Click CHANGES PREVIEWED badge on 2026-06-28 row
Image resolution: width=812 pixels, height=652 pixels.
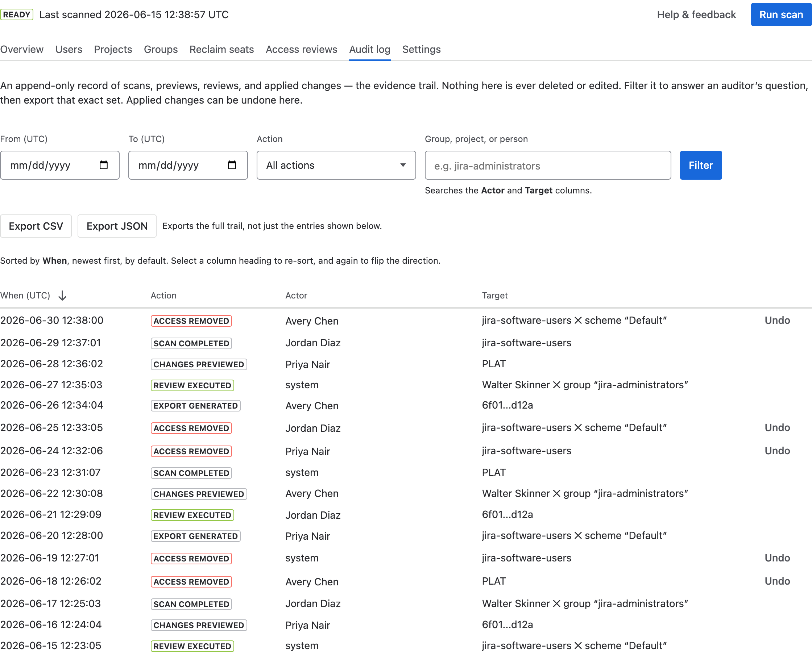click(199, 364)
